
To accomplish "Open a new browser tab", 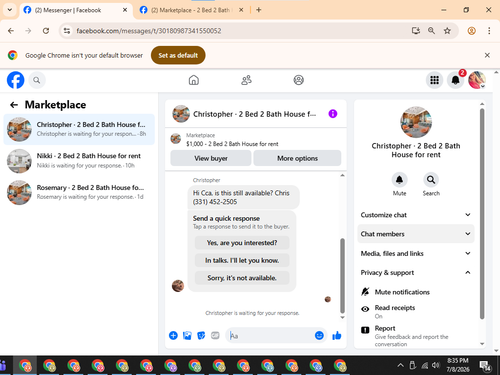I will [259, 10].
